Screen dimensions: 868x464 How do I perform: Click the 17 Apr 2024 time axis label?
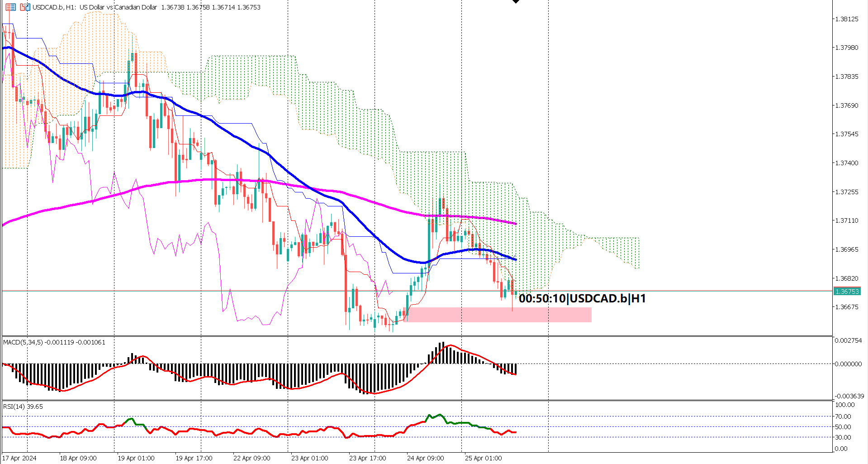tap(20, 458)
